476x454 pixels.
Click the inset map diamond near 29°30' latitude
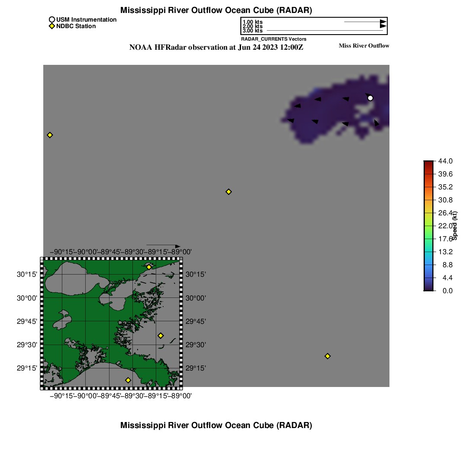[161, 336]
